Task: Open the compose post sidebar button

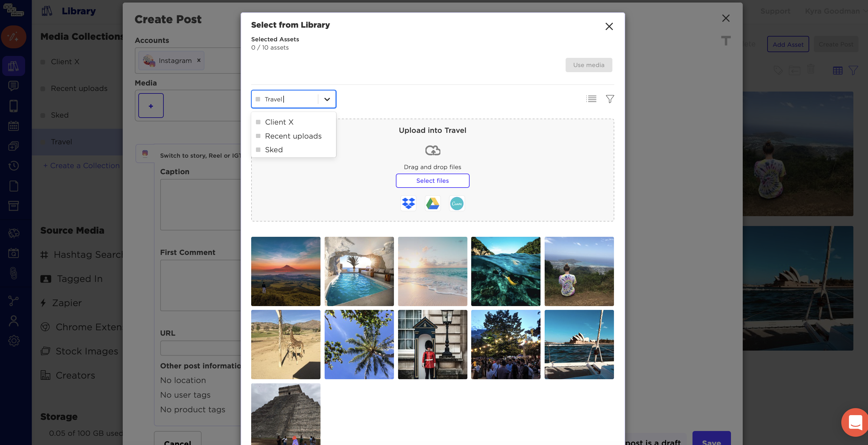Action: pos(13,37)
